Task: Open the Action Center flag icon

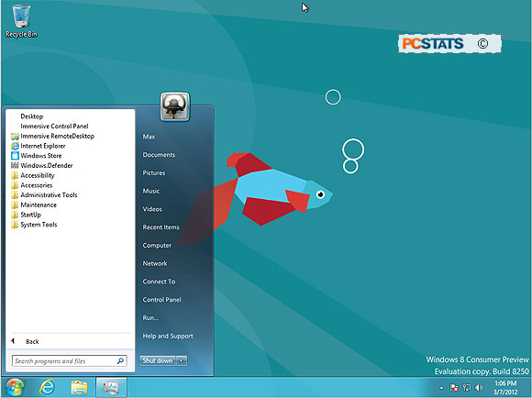Action: [x=454, y=388]
